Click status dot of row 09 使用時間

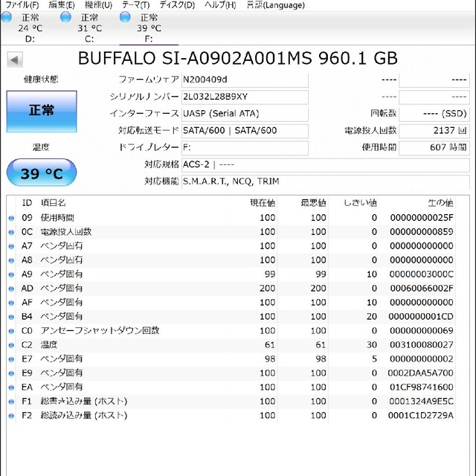[x=11, y=218]
